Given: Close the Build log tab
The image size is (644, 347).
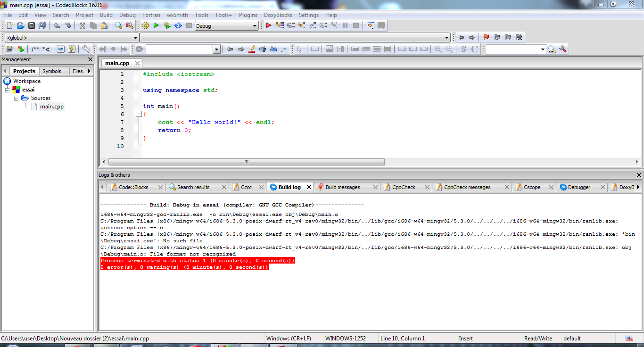Looking at the screenshot, I should pyautogui.click(x=309, y=187).
